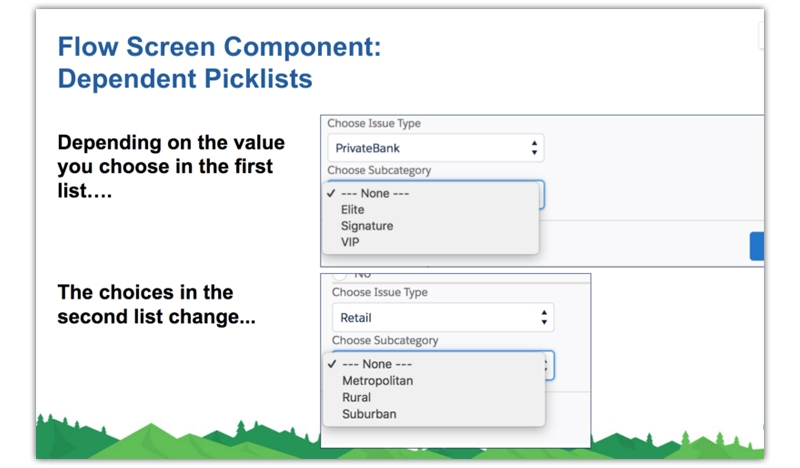Image resolution: width=800 pixels, height=468 pixels.
Task: Click the checkmark beside None above Elite
Action: tap(331, 194)
